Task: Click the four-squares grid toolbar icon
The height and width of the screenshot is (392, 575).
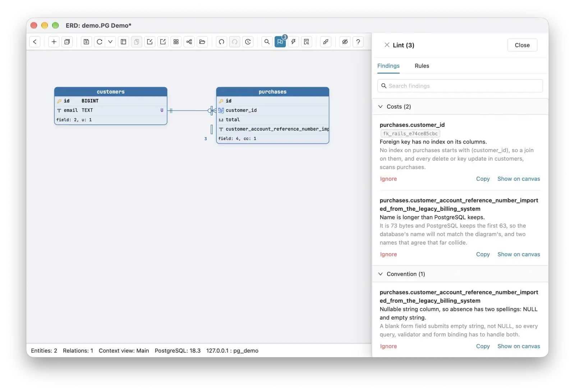Action: (176, 42)
